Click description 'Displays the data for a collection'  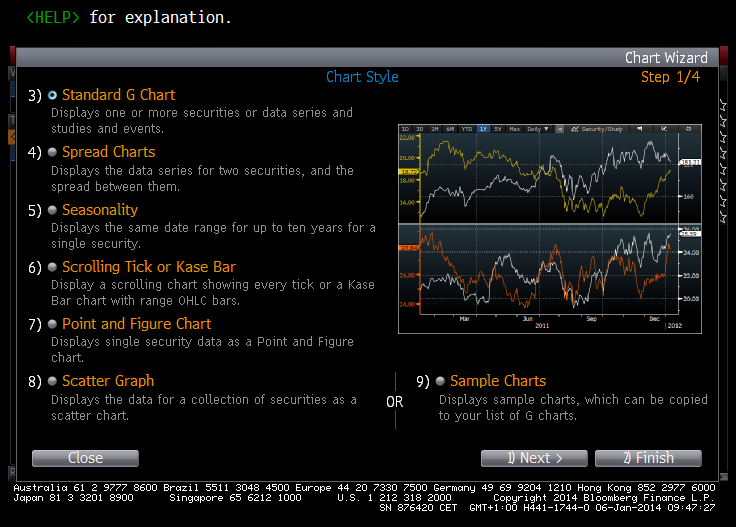tap(204, 407)
